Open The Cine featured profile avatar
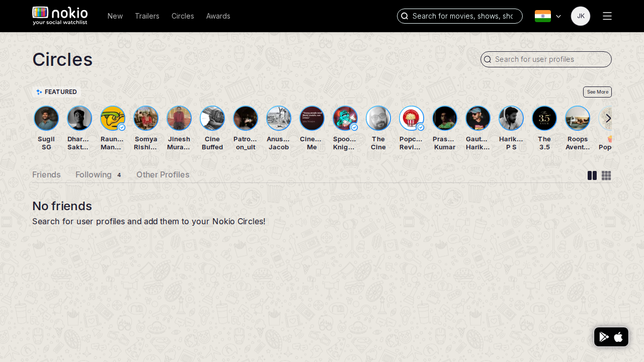644x362 pixels. [378, 118]
